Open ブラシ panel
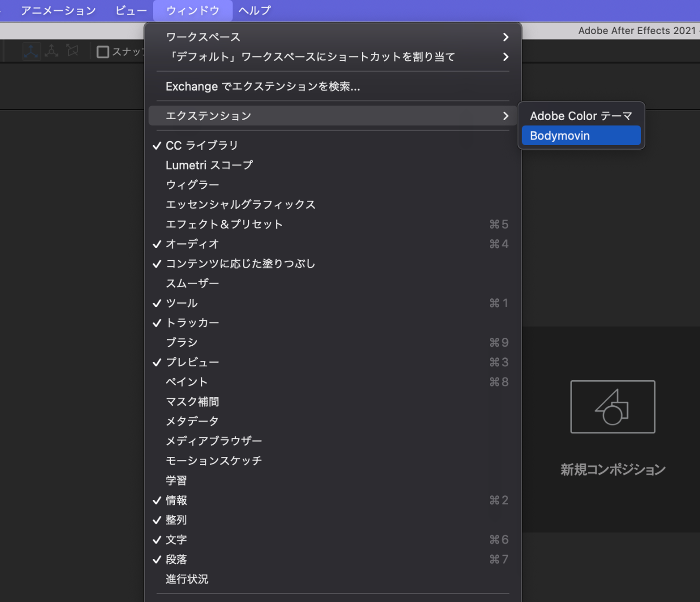 pos(333,342)
